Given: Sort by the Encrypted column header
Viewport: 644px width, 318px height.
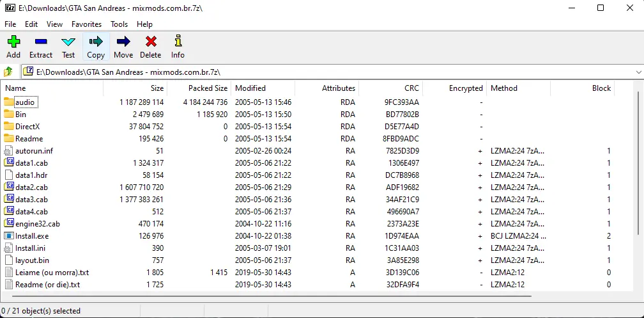Looking at the screenshot, I should pyautogui.click(x=455, y=88).
